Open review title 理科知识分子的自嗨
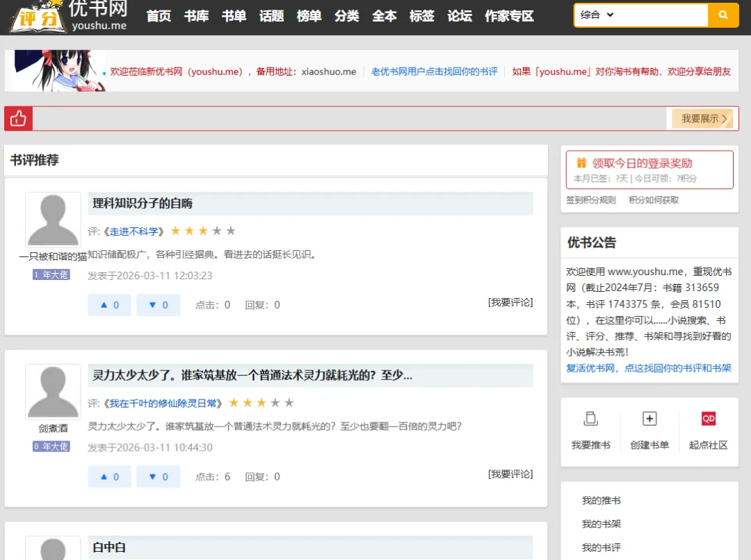Screen dimensions: 751x560 (x=143, y=204)
